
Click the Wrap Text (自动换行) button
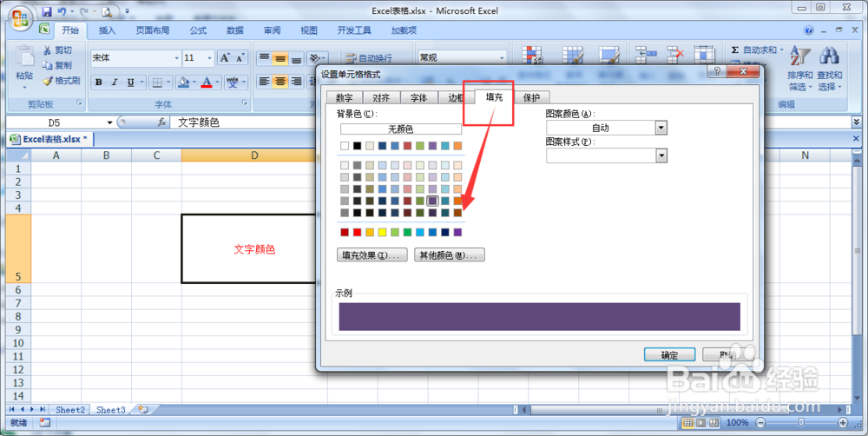[x=369, y=57]
